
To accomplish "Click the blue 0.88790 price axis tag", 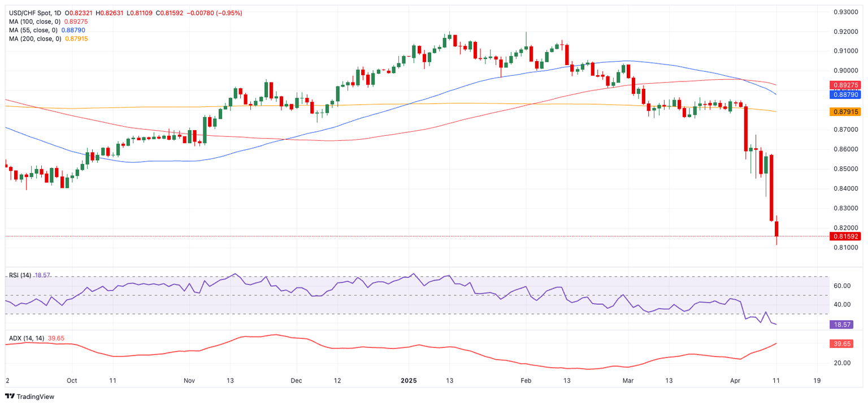I will [x=844, y=95].
